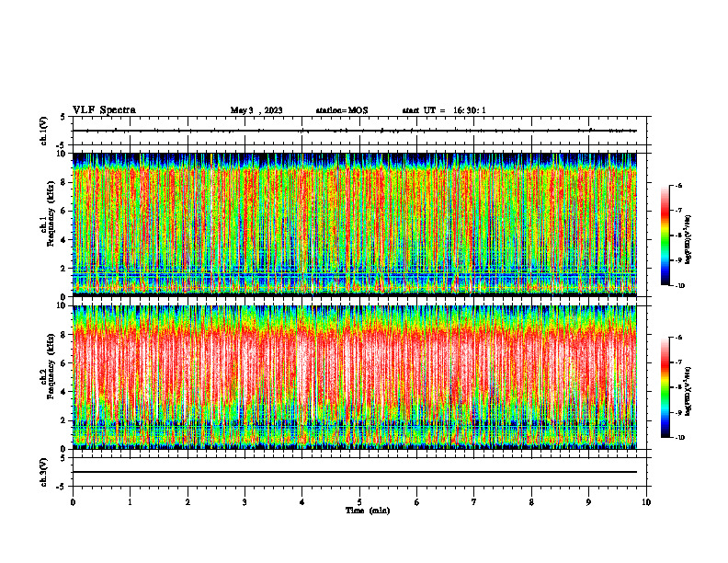Click time axis tick label '1'

coord(130,502)
